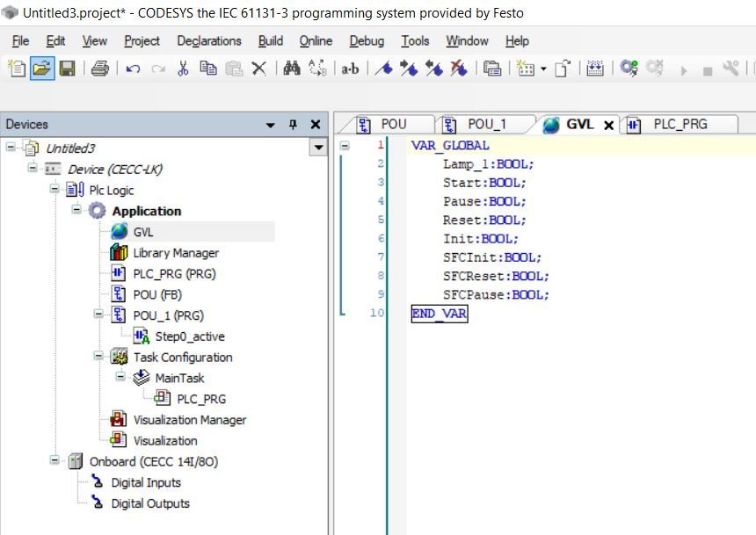Collapse the Device (CECC-LK) node
Viewport: 756px width, 535px height.
point(33,168)
